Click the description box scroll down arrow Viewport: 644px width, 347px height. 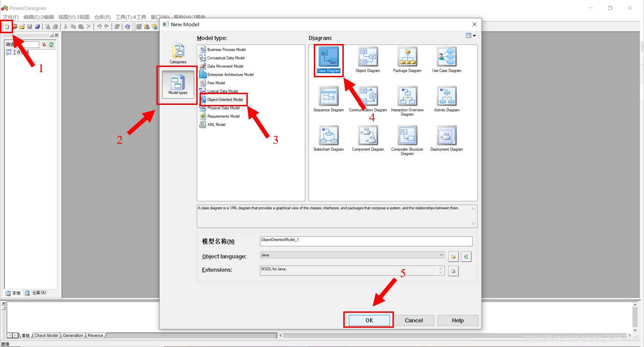[473, 224]
